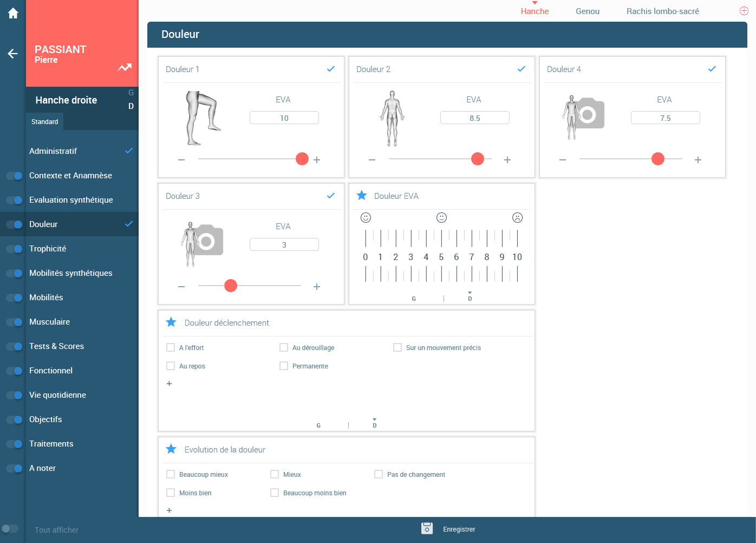Open the Traitements section

(82, 443)
